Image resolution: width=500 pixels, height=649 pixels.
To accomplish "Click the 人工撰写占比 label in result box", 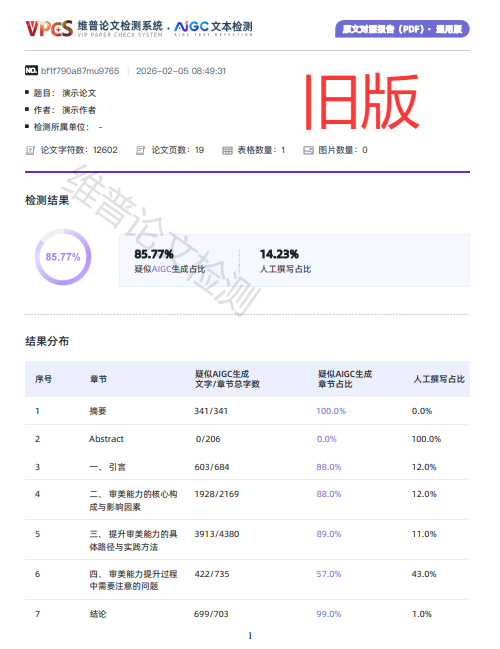I will click(x=285, y=269).
